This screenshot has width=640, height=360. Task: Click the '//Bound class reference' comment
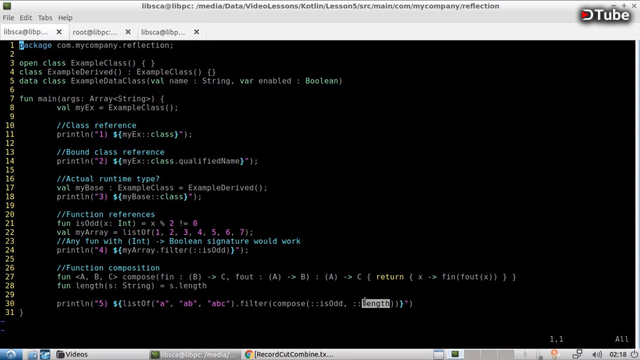tap(111, 152)
